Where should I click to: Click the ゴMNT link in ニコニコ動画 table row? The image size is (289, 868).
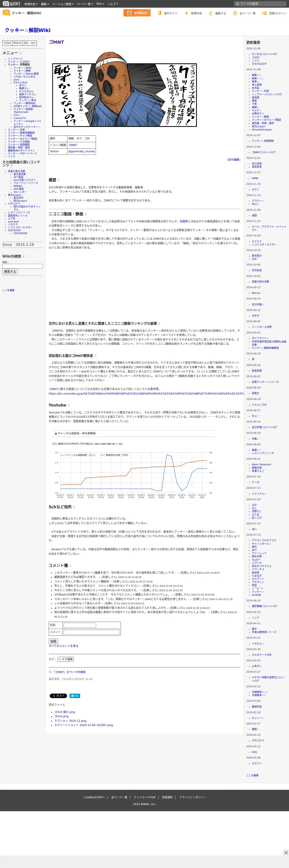pos(72,145)
